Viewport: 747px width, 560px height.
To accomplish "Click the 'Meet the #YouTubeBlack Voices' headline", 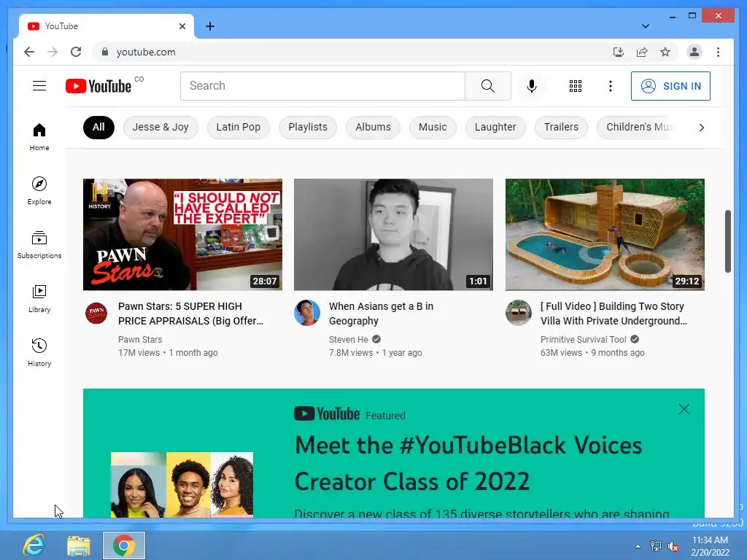I will [x=468, y=463].
